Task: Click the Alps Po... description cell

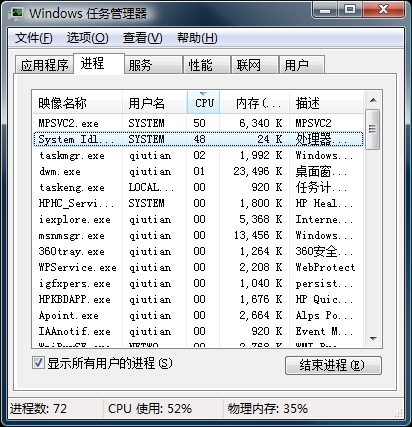Action: (324, 315)
